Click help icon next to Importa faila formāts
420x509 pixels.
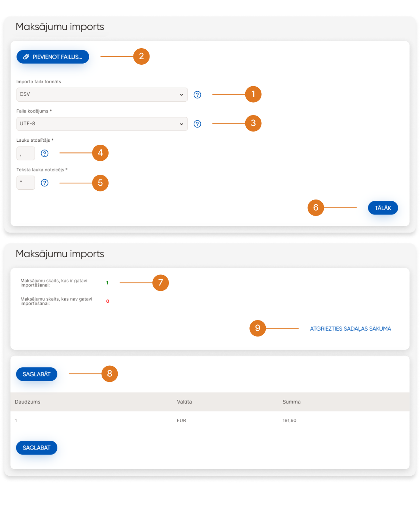(197, 95)
